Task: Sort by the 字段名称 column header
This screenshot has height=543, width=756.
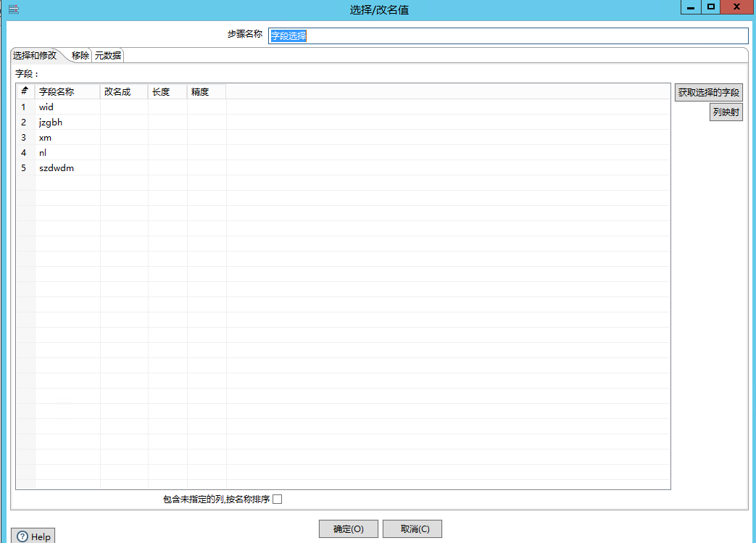Action: click(x=67, y=91)
